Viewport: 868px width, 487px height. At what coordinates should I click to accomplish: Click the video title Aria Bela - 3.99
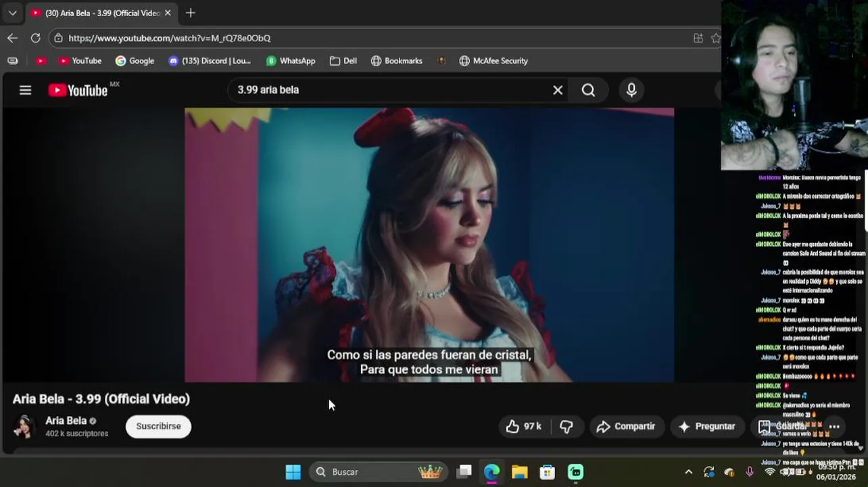click(101, 399)
